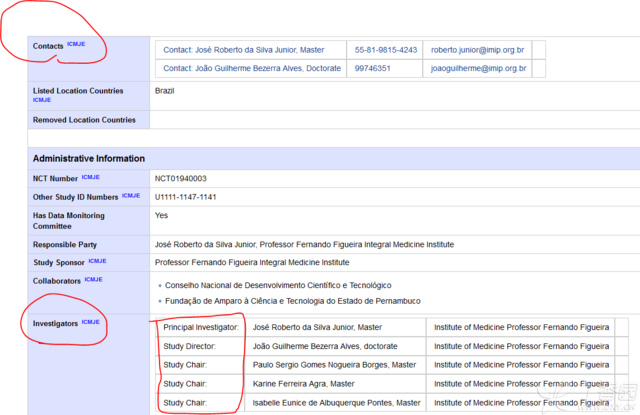640x415 pixels.
Task: Select NCT number NCT01940003
Action: 180,178
